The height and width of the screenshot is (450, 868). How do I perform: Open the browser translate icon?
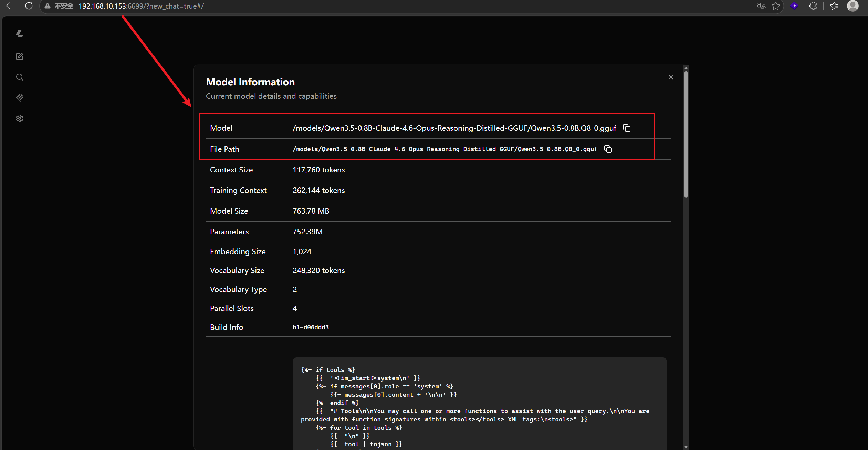click(x=761, y=6)
